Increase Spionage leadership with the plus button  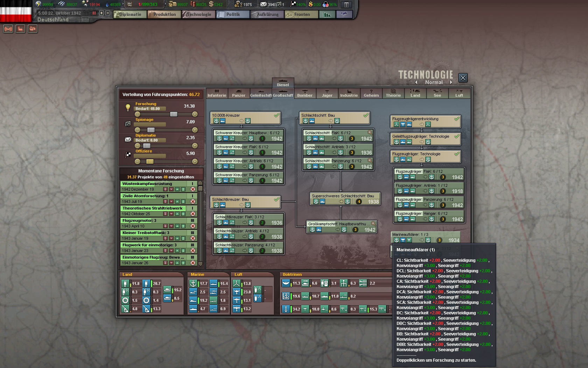[x=195, y=130]
